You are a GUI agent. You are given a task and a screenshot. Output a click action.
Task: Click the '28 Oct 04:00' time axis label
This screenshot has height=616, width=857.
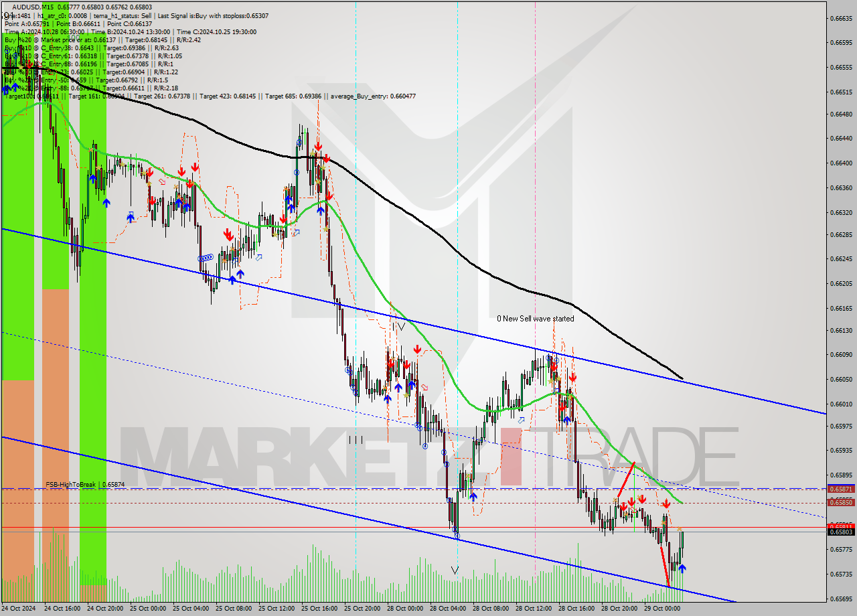(x=449, y=609)
